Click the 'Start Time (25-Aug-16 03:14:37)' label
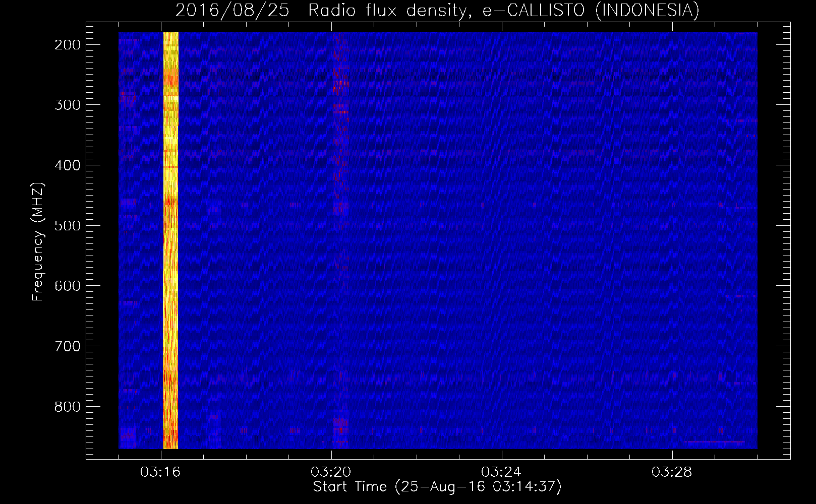Screen dimensions: 816x504 pyautogui.click(x=437, y=487)
